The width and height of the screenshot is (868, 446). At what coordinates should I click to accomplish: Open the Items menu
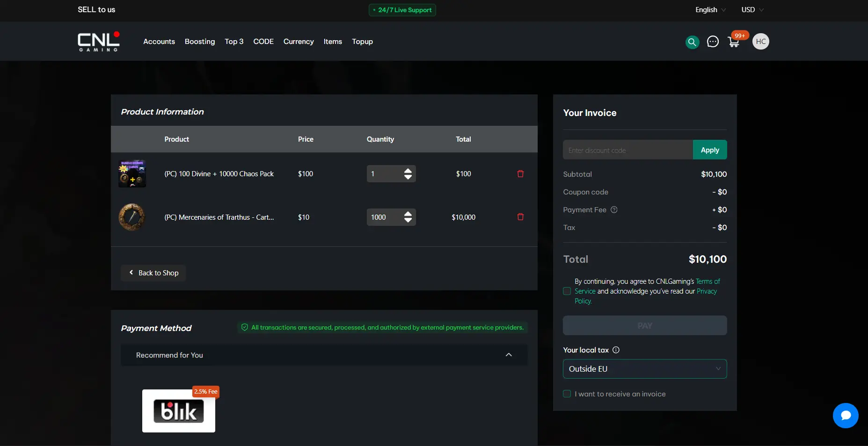coord(333,42)
